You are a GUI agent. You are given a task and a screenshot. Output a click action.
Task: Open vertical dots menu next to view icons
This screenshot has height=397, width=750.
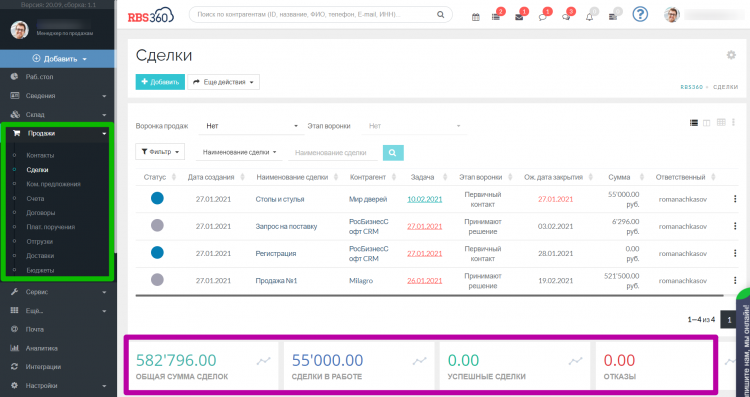(x=733, y=122)
